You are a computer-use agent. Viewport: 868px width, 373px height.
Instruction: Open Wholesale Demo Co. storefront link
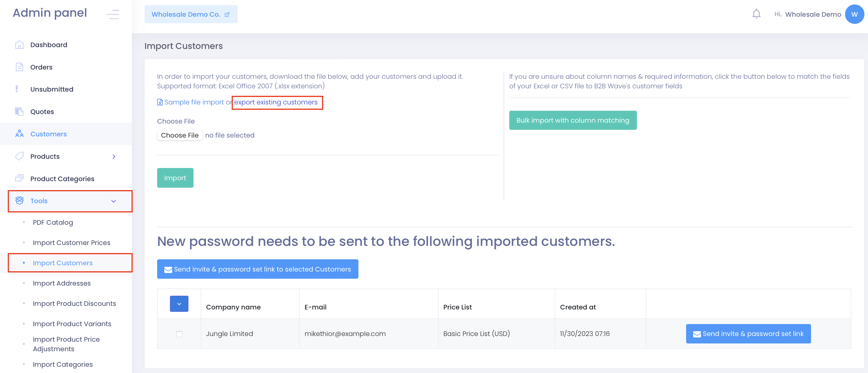tap(191, 14)
